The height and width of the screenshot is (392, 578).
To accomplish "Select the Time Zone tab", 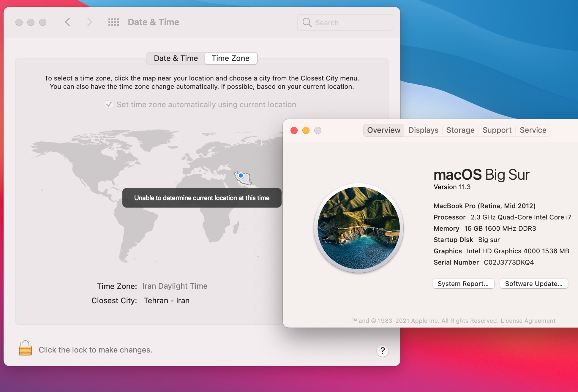I will 230,58.
